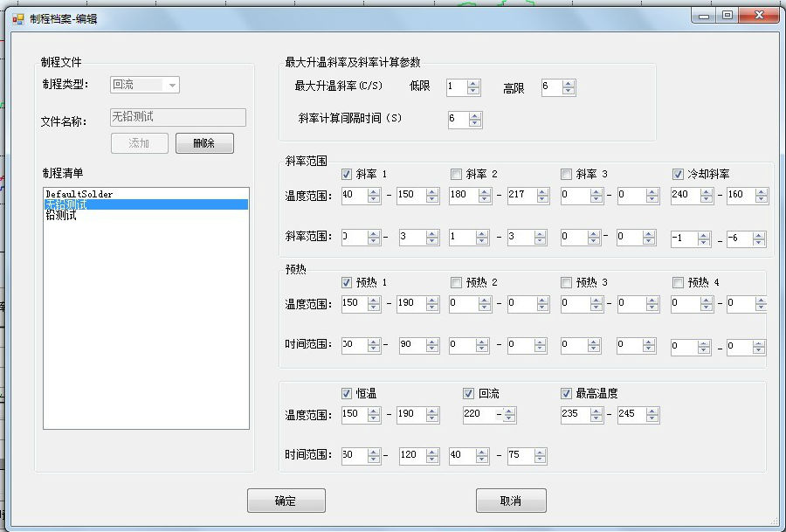Click the window icon in the title bar
Viewport: 786px width, 532px height.
pos(18,19)
